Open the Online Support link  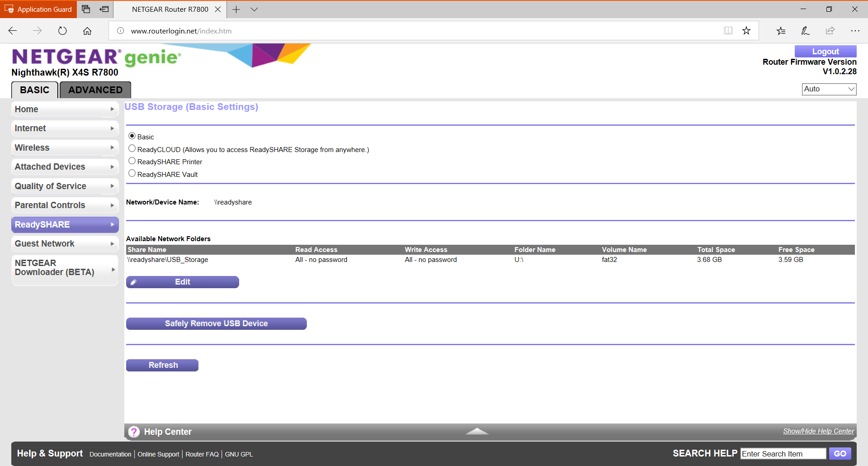pos(158,454)
